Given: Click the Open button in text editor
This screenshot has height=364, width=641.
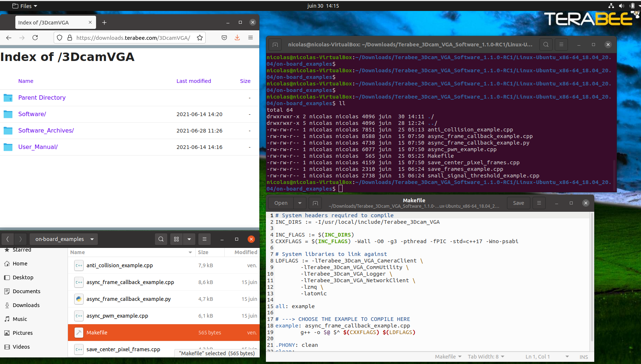Looking at the screenshot, I should click(281, 203).
